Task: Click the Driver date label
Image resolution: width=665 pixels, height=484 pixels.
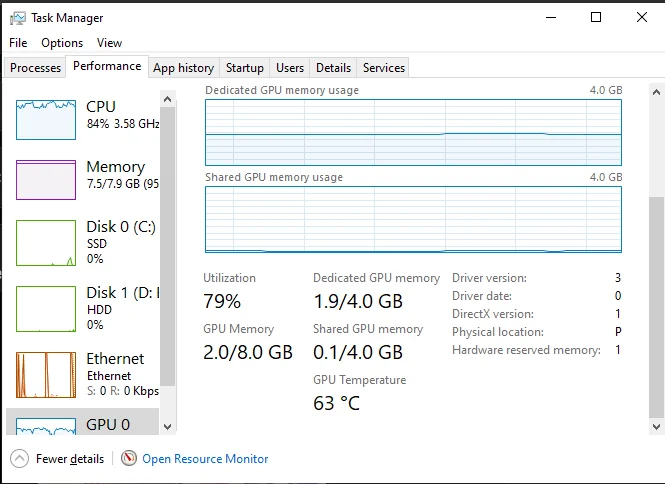Action: 482,296
